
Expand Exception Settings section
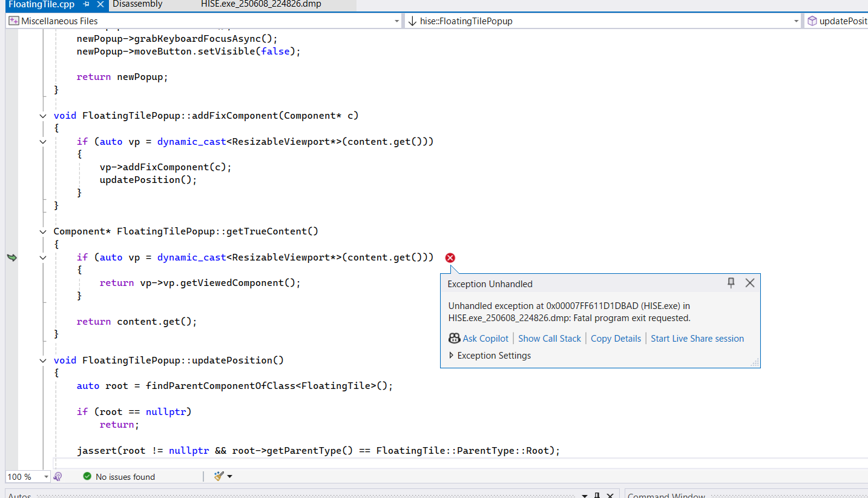452,356
